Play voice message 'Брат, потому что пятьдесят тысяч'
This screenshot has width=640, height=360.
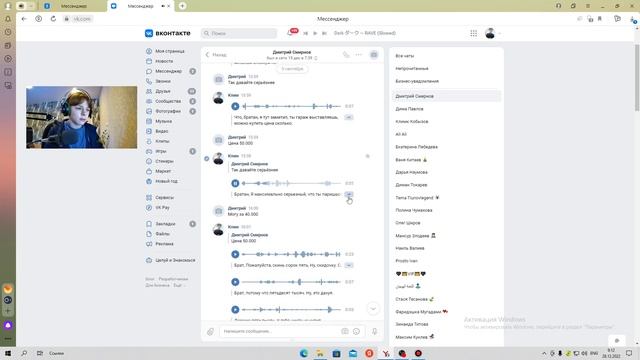pos(235,282)
